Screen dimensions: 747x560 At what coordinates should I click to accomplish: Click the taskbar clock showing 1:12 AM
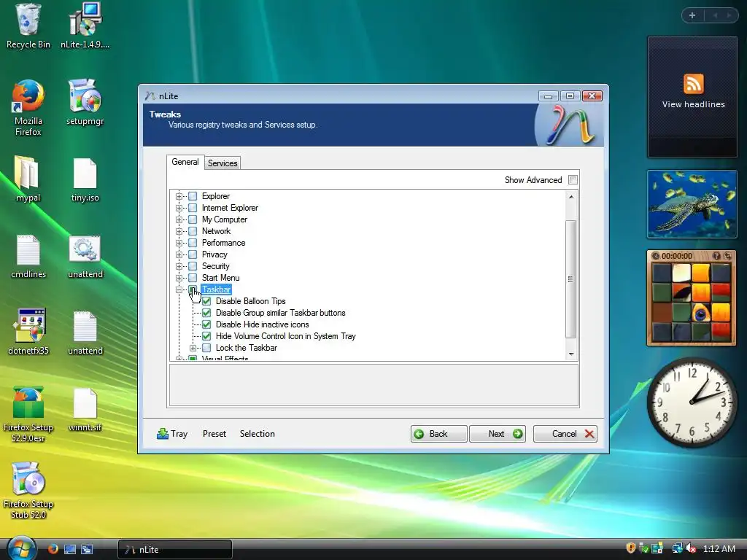pyautogui.click(x=719, y=548)
